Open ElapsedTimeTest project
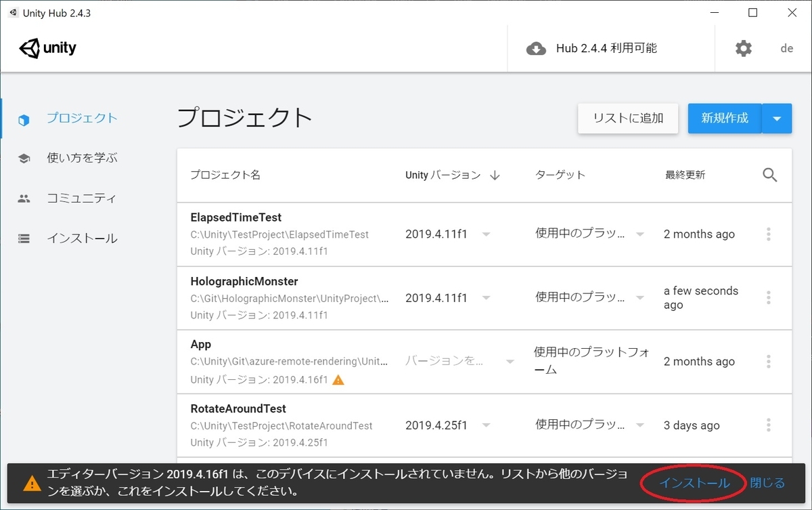 tap(484, 234)
